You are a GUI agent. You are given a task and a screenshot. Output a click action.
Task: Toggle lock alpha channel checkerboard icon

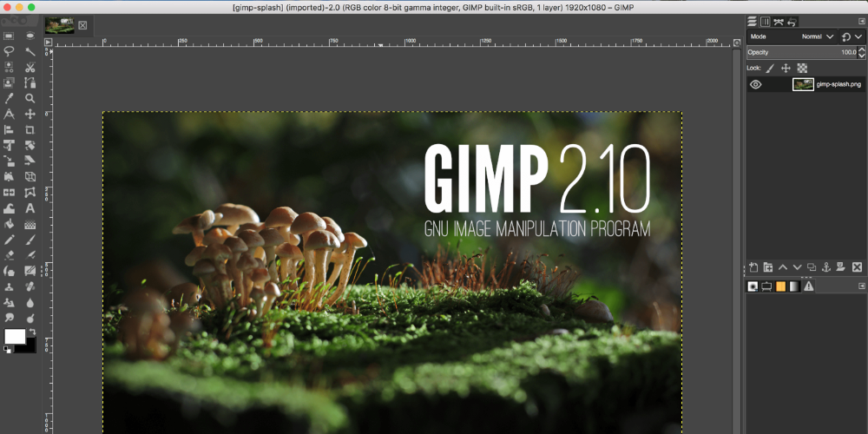pos(802,68)
